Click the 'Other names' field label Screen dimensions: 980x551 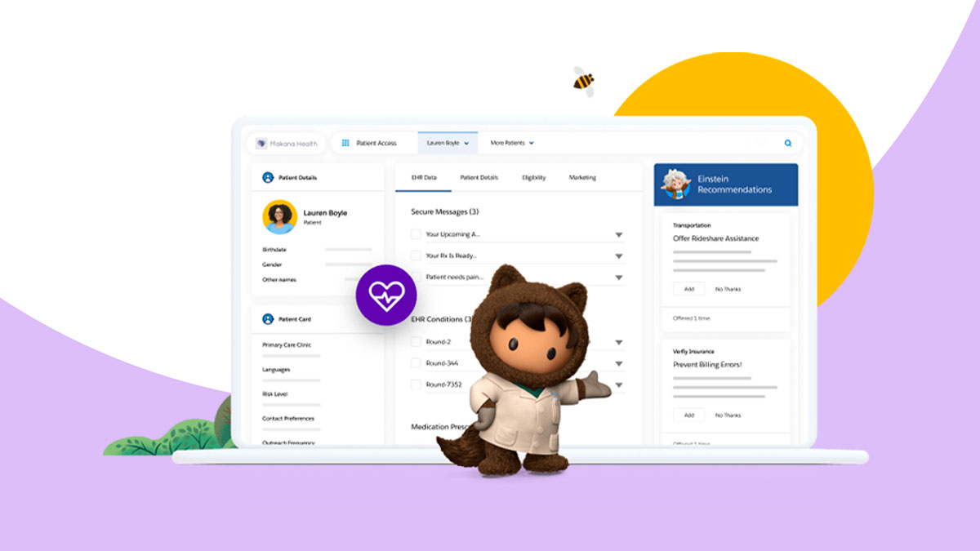point(279,279)
